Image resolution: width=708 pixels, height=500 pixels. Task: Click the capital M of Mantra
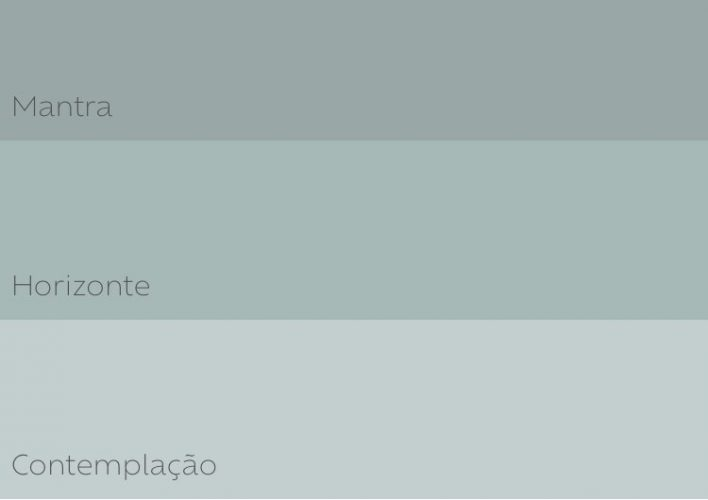point(24,107)
